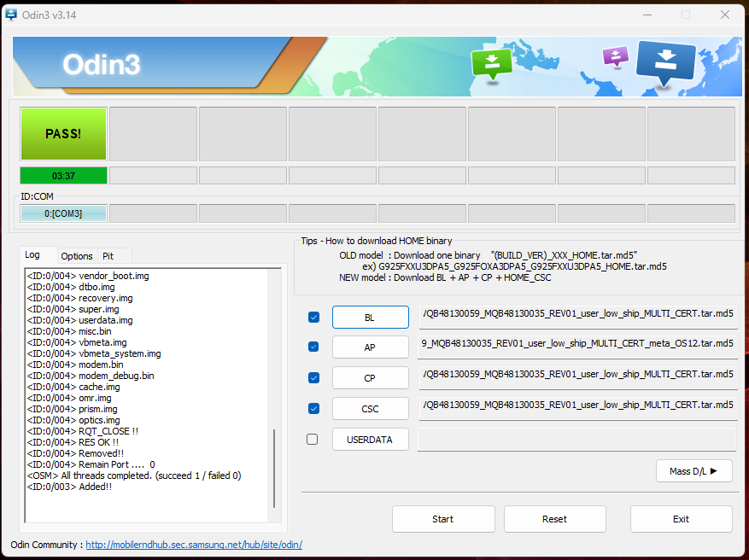Click the BL file path field
Viewport: 749px width, 560px height.
(578, 317)
